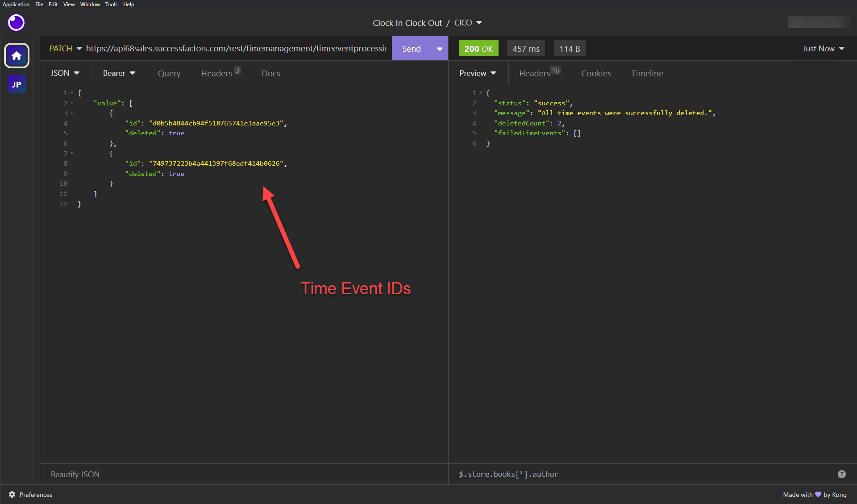Collapse request body line 1 fold arrow
This screenshot has width=857, height=504.
tap(72, 93)
